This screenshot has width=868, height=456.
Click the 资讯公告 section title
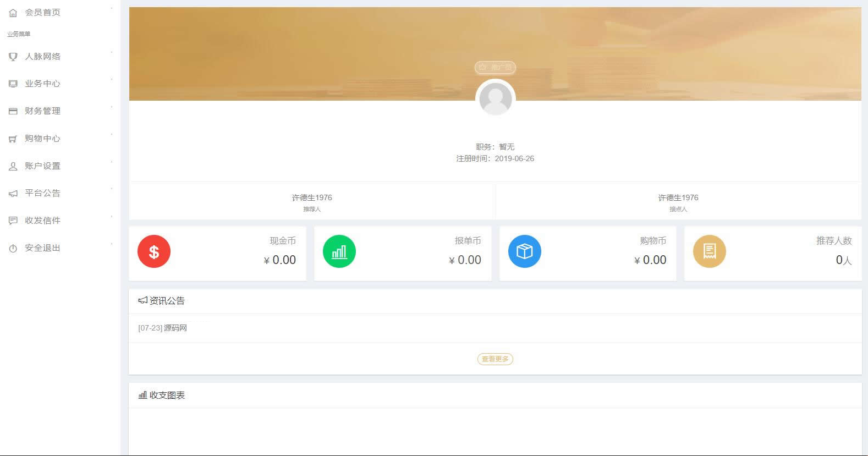tap(167, 301)
